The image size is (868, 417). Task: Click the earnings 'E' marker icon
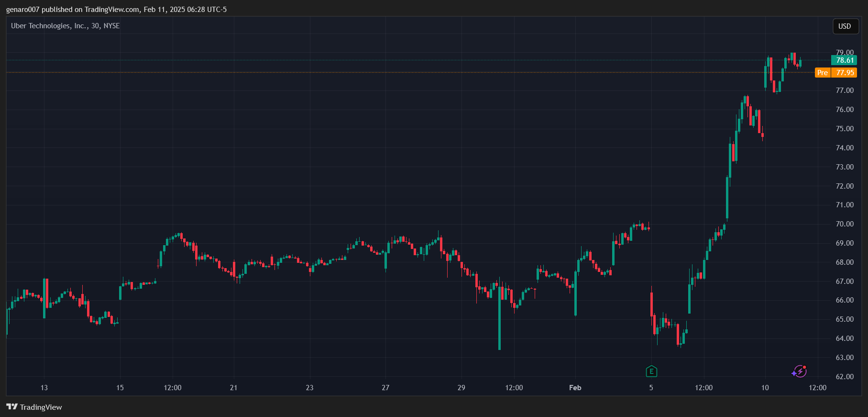pyautogui.click(x=651, y=371)
